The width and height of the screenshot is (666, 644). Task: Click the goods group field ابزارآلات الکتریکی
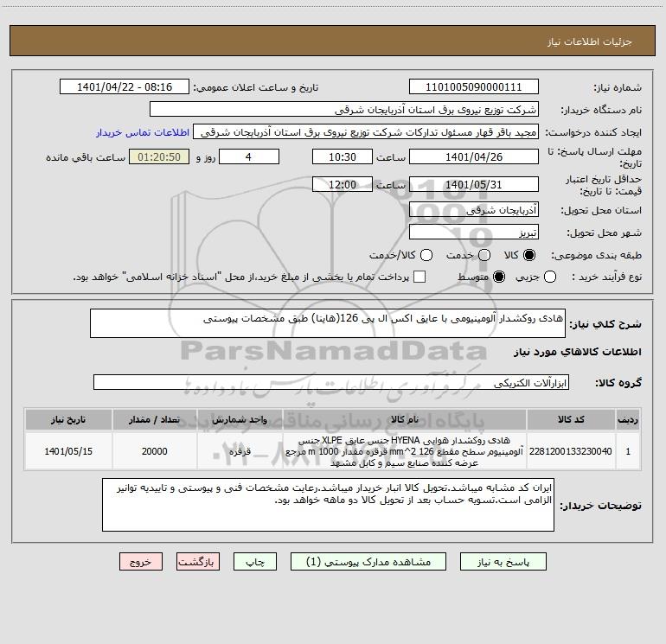click(x=331, y=382)
